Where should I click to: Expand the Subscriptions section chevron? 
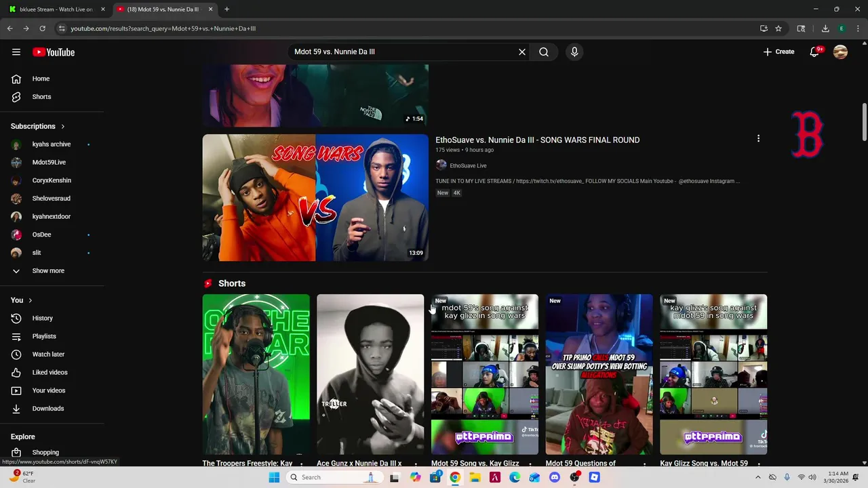pyautogui.click(x=62, y=126)
